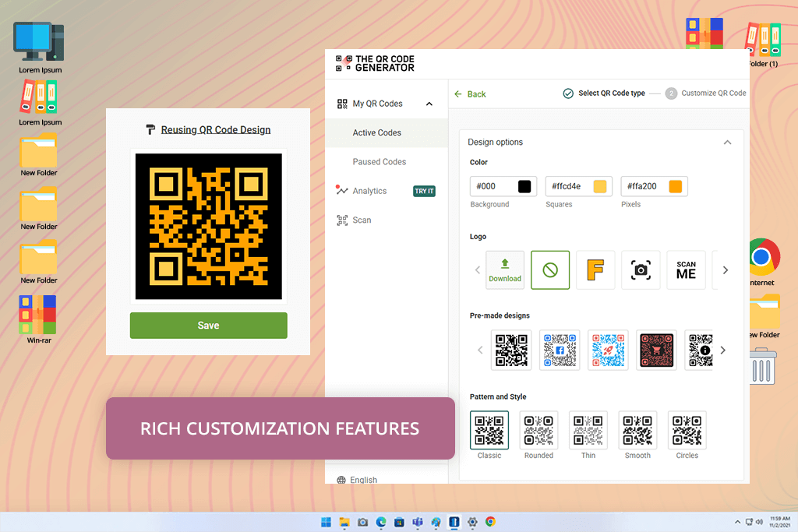
Task: Click the black Background color swatch
Action: 524,186
